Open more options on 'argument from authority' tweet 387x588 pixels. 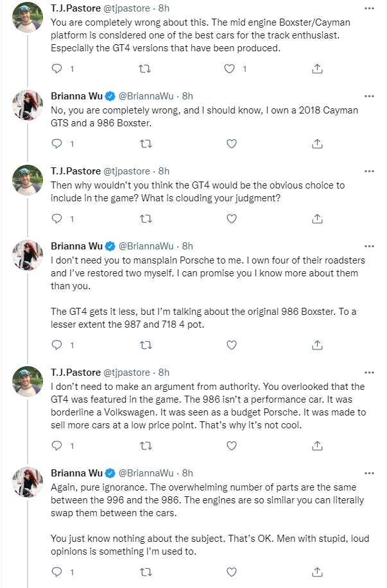pos(370,373)
